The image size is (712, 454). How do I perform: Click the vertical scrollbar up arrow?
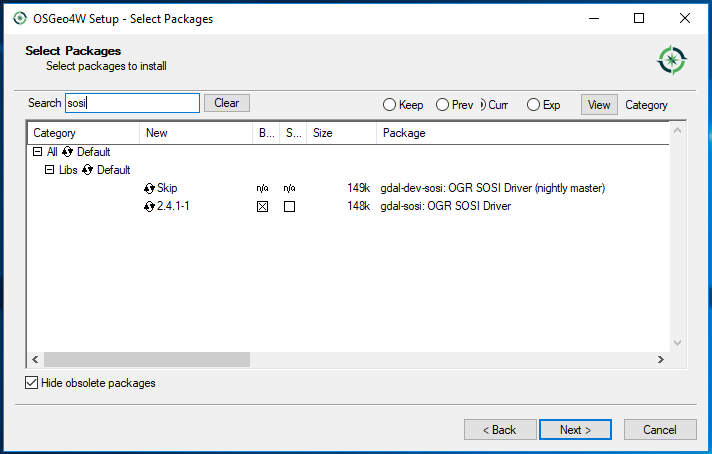[677, 131]
